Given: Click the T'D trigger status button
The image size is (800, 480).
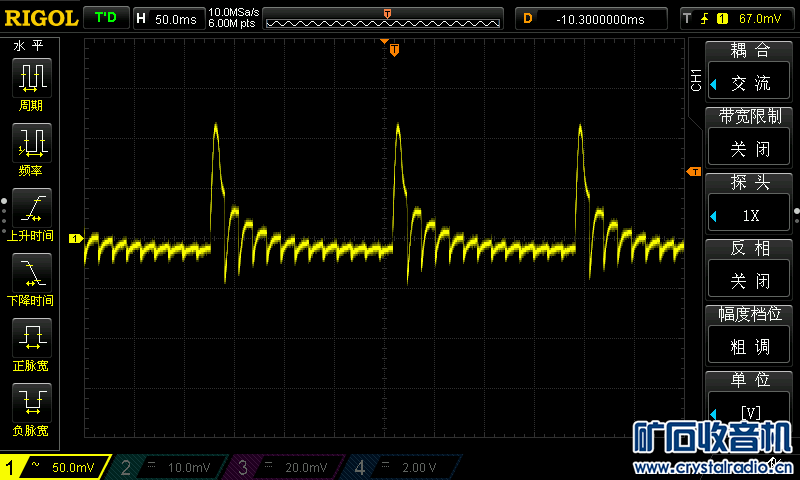Looking at the screenshot, I should click(x=104, y=18).
